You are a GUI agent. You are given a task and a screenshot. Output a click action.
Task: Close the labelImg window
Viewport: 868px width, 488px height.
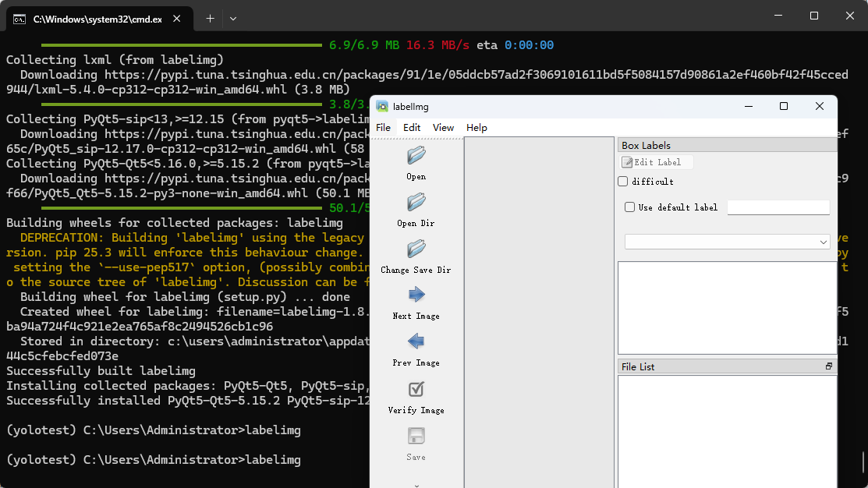click(x=820, y=106)
